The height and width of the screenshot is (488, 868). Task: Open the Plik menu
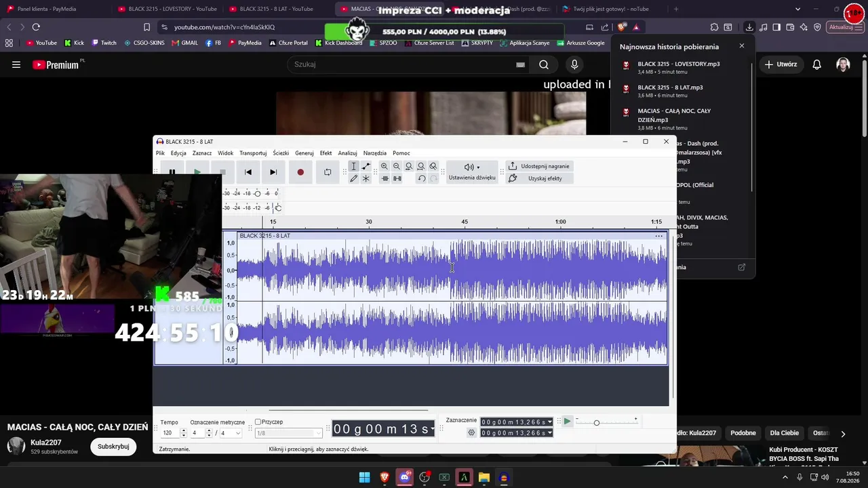[x=160, y=153]
